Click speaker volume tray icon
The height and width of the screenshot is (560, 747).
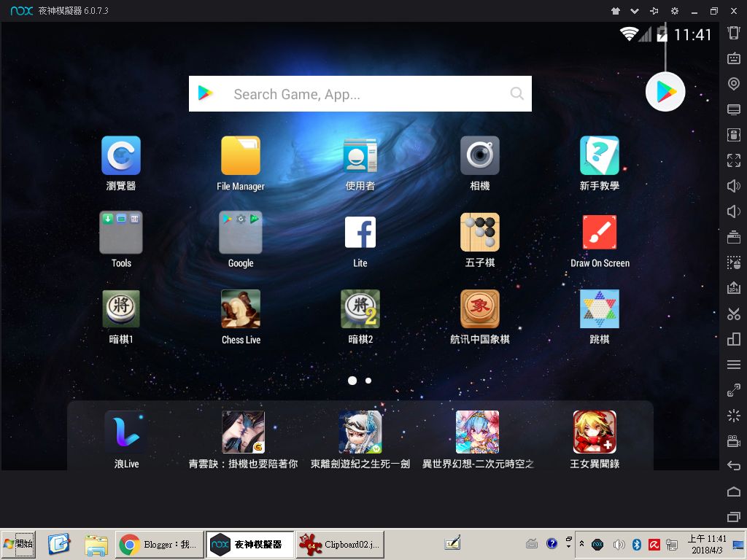(x=619, y=544)
